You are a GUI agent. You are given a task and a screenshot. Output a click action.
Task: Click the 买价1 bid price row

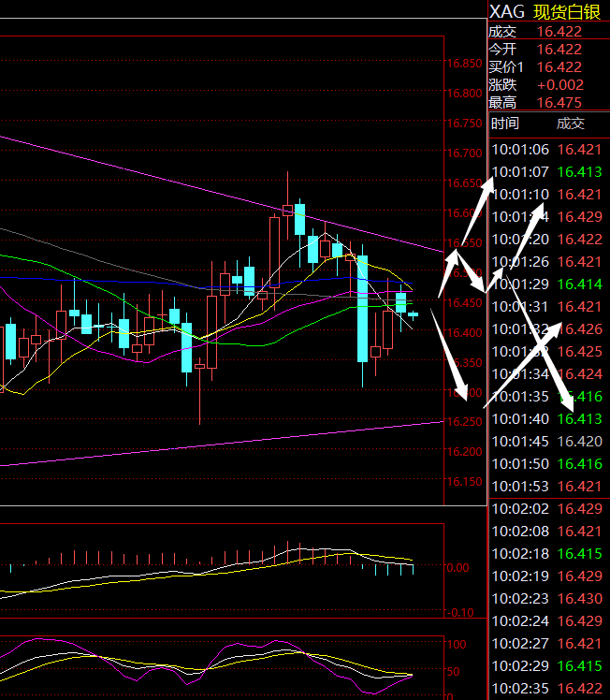point(548,67)
